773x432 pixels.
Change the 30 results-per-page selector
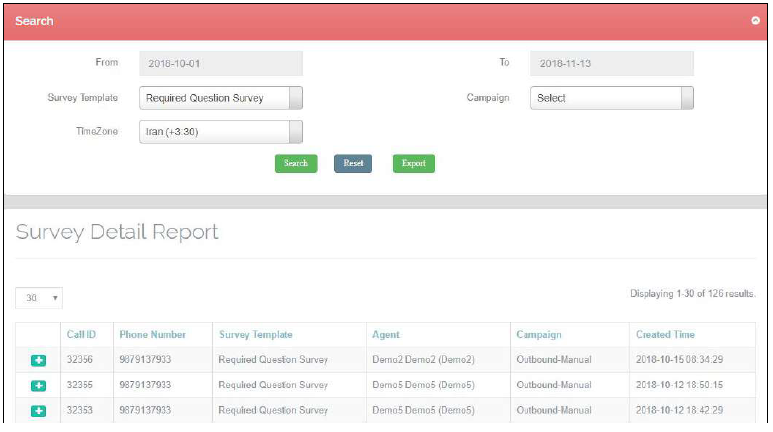pyautogui.click(x=40, y=298)
